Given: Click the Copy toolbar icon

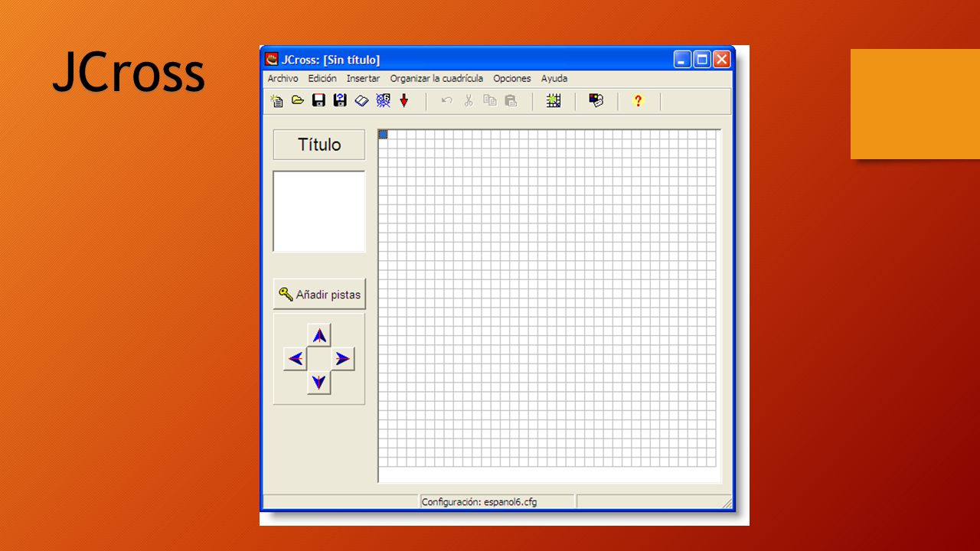Looking at the screenshot, I should (x=490, y=100).
